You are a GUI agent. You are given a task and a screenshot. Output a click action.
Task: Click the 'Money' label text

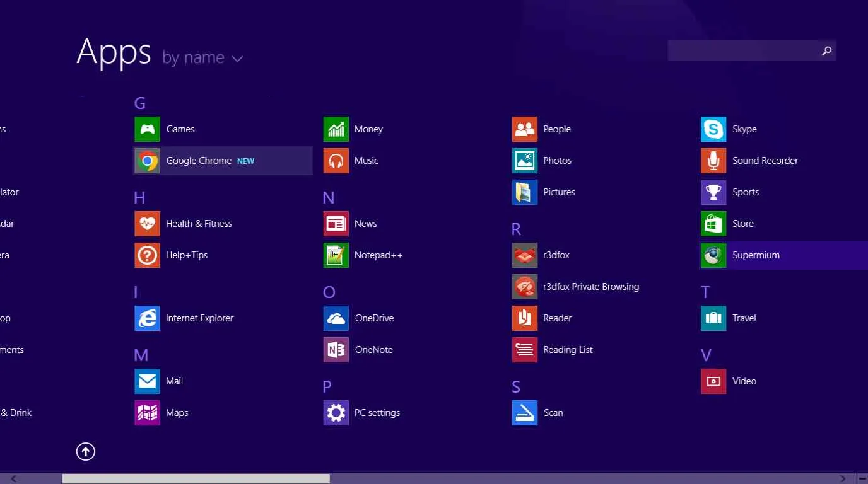(368, 129)
